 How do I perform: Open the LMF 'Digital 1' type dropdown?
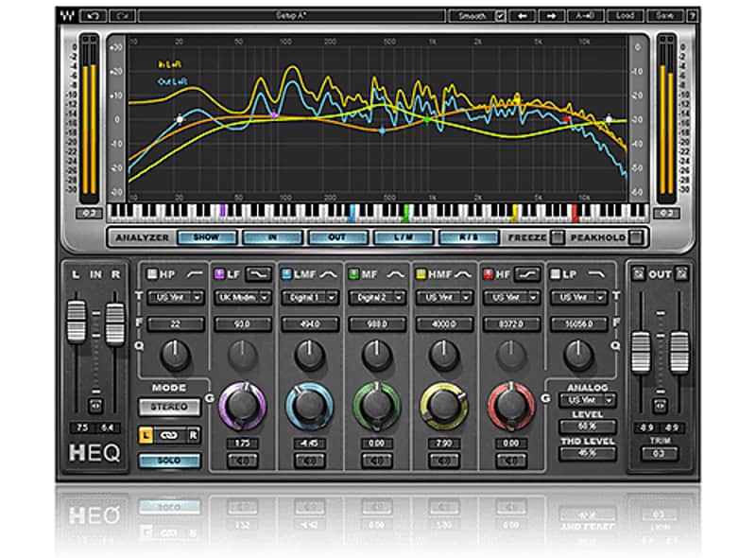[x=310, y=297]
